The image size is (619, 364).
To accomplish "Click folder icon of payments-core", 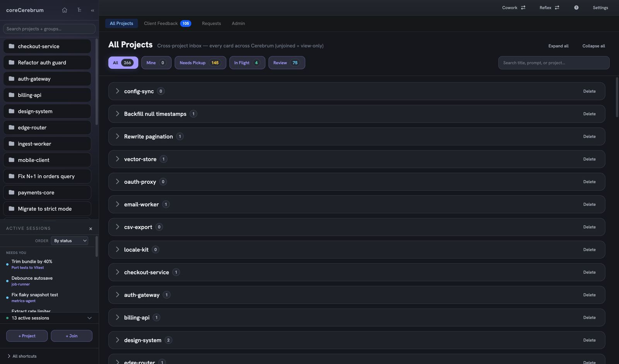I will click(12, 192).
